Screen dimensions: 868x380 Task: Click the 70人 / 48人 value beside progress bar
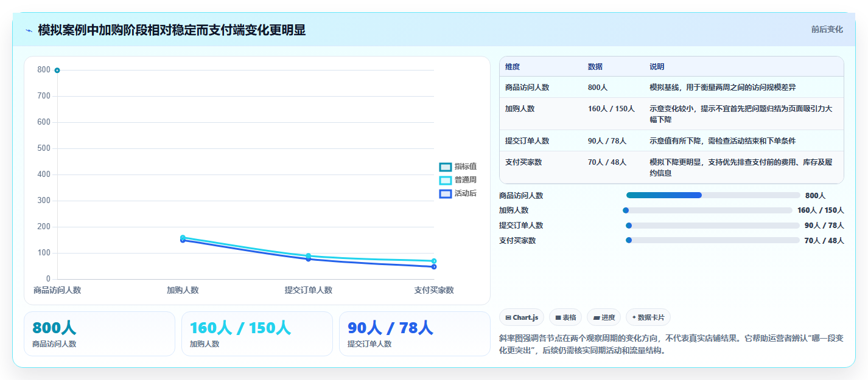pyautogui.click(x=824, y=241)
